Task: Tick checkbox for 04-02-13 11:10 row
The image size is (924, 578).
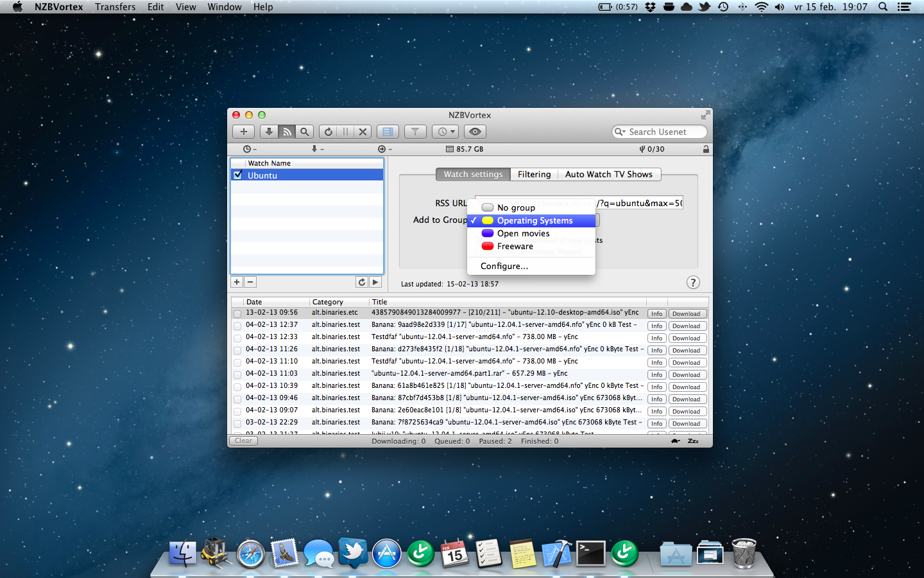Action: (237, 362)
